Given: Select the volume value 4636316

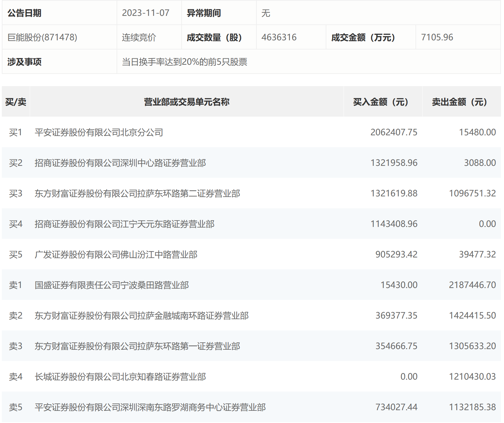Looking at the screenshot, I should tap(279, 37).
